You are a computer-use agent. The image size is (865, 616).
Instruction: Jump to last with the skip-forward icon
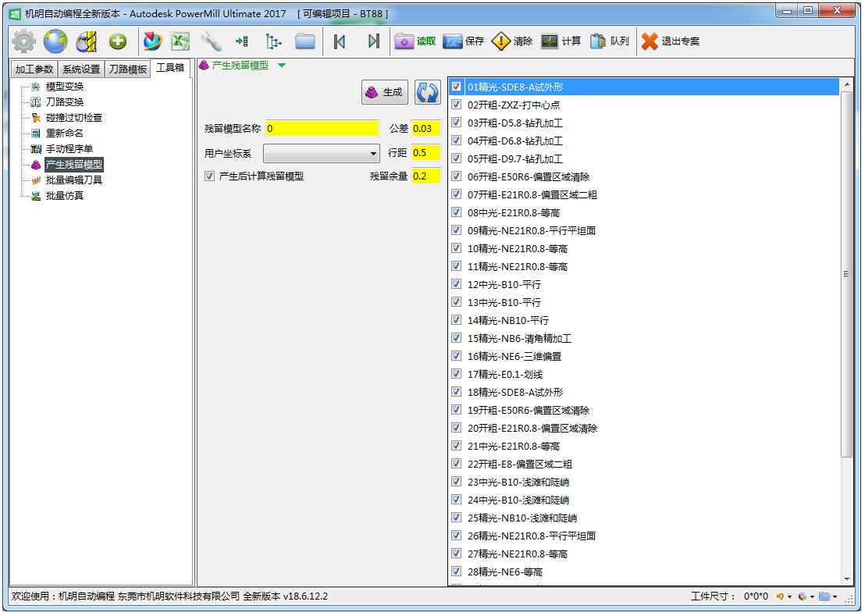click(373, 41)
